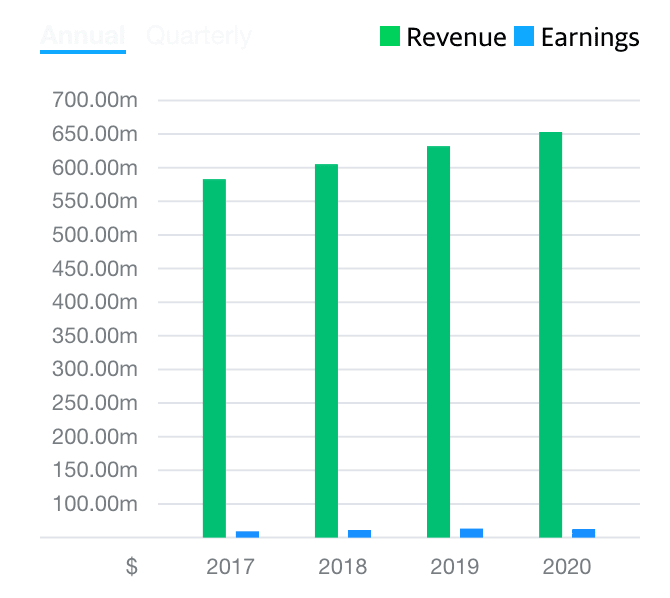Screen dimensions: 670x598
Task: Click the Earnings legend label
Action: [590, 38]
